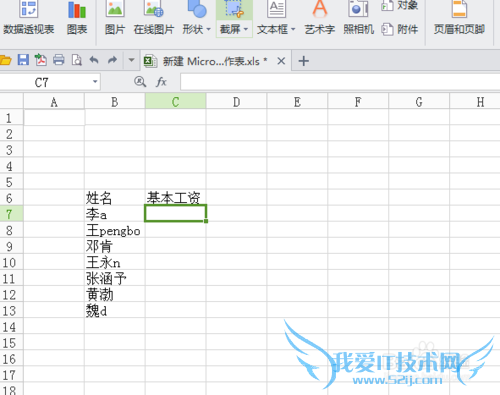Viewport: 500px width, 395px height.
Task: Select row 1 header
Action: pos(11,118)
